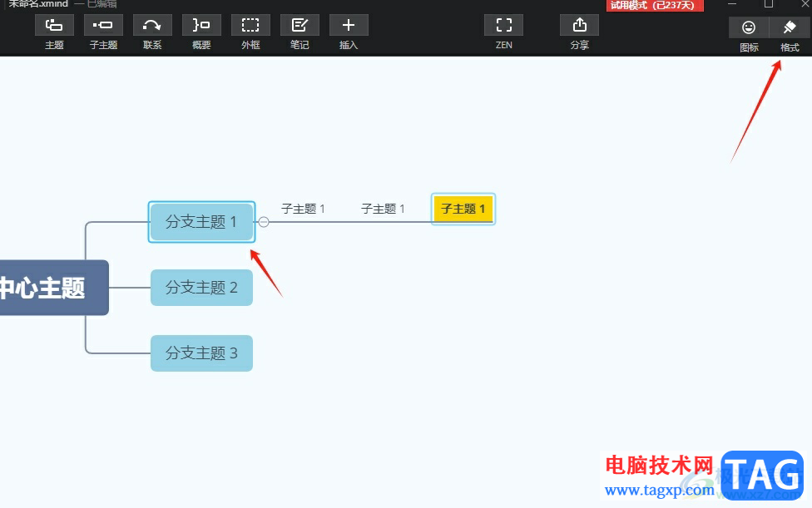This screenshot has width=812, height=508.
Task: Select the middle 子主题 1 text
Action: pos(383,209)
